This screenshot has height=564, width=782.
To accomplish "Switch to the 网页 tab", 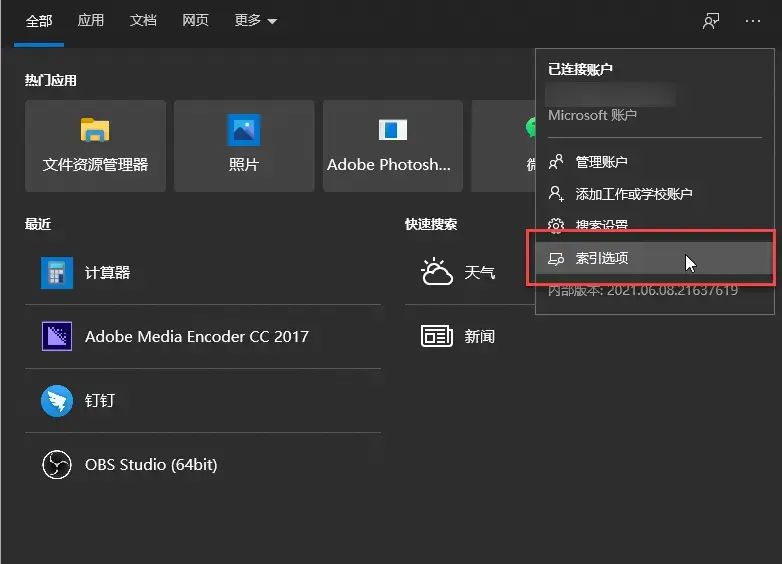I will click(x=196, y=20).
